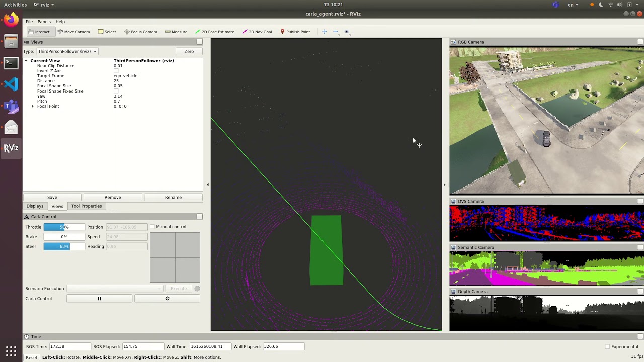Image resolution: width=644 pixels, height=362 pixels.
Task: Choose the Select tool in toolbar
Action: (107, 32)
